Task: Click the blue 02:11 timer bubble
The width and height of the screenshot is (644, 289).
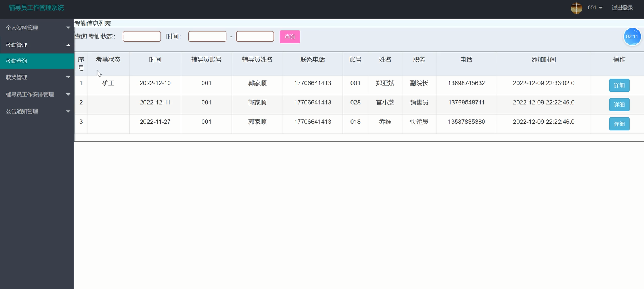Action: coord(632,36)
